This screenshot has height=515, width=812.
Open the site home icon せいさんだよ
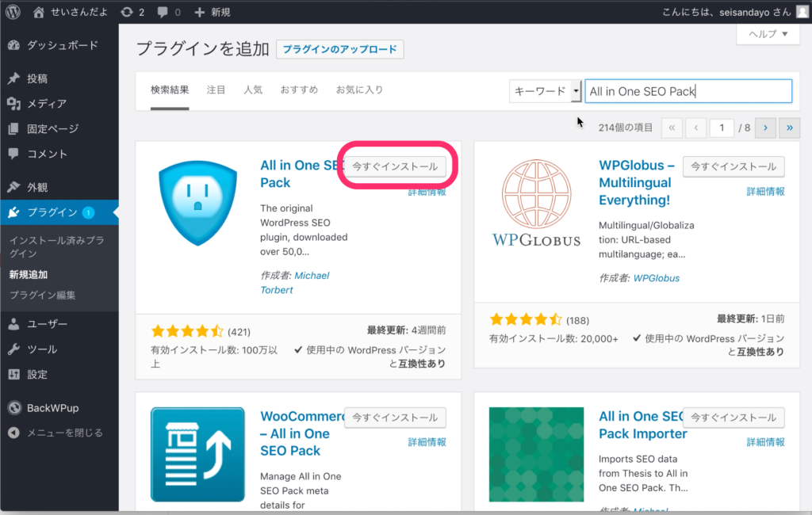pyautogui.click(x=40, y=12)
